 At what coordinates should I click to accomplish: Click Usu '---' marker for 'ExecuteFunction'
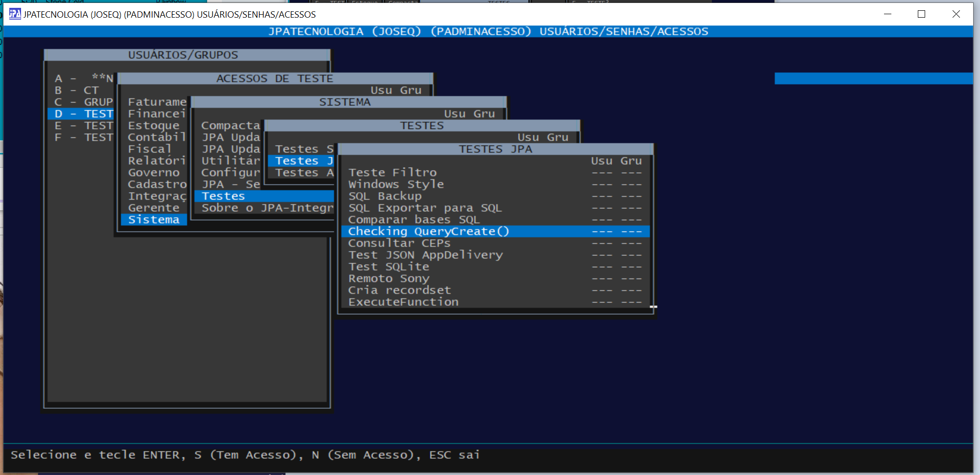coord(602,302)
